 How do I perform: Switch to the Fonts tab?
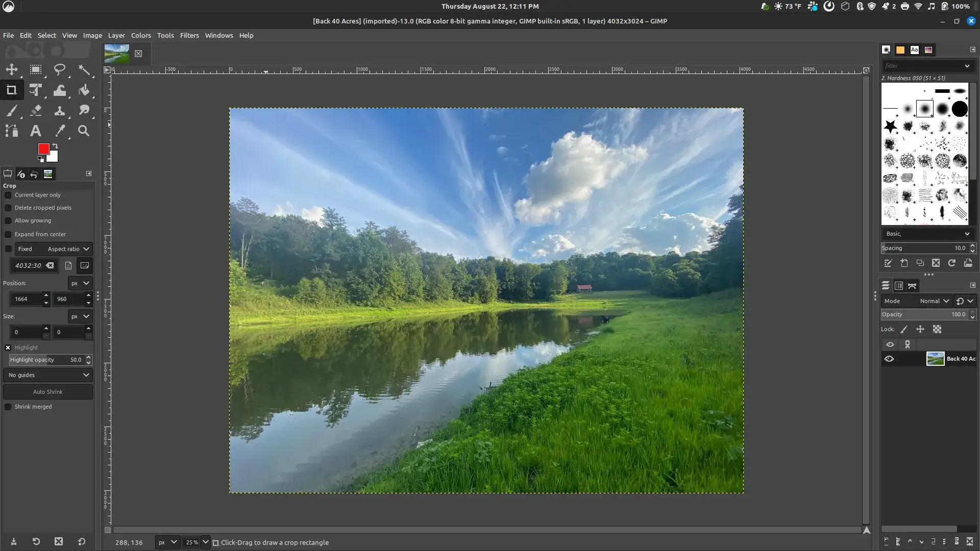pos(914,50)
